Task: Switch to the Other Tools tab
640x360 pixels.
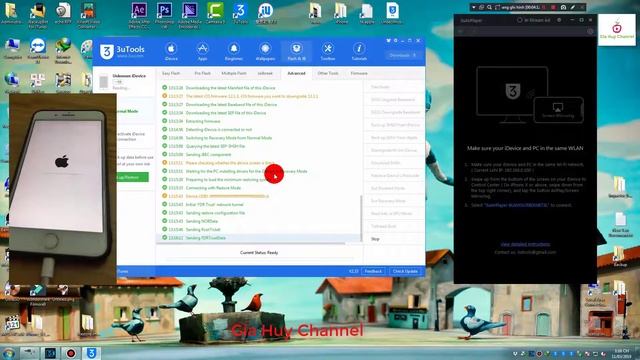Action: (x=328, y=73)
